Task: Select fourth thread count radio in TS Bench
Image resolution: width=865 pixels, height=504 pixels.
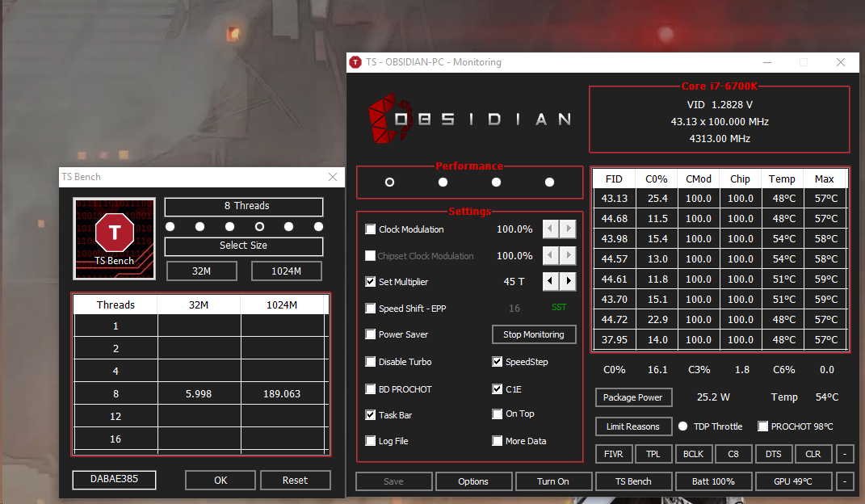Action: pyautogui.click(x=259, y=227)
